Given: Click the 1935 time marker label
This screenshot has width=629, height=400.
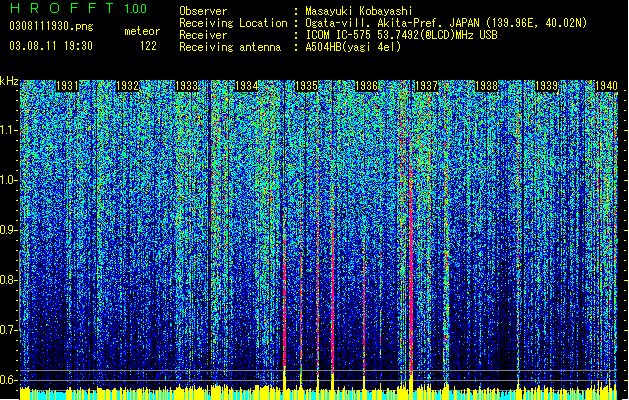Looking at the screenshot, I should tap(306, 86).
